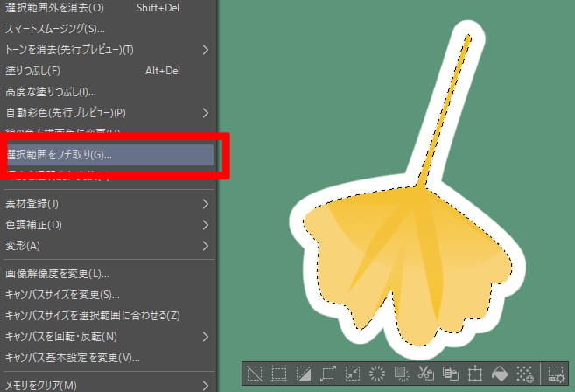Screen dimensions: 575x392
Task: Open selection launcher settings icon
Action: click(556, 374)
